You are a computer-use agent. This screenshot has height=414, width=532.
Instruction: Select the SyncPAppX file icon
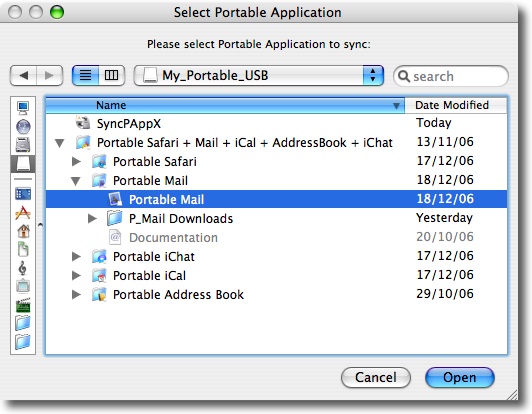coord(83,123)
